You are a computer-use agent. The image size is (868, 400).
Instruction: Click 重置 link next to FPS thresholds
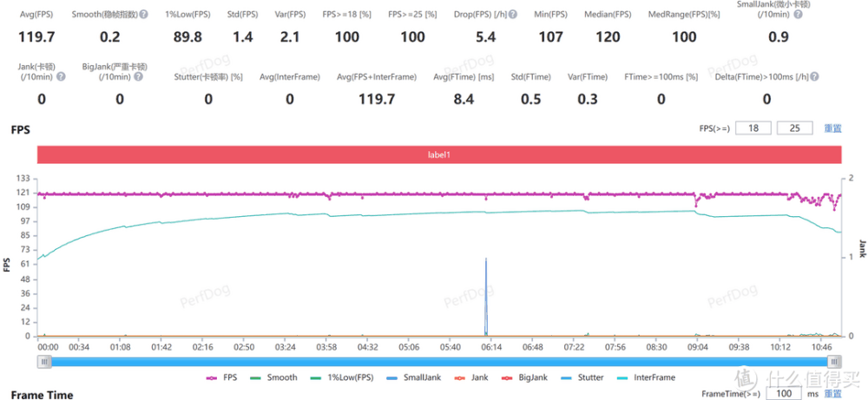point(832,128)
